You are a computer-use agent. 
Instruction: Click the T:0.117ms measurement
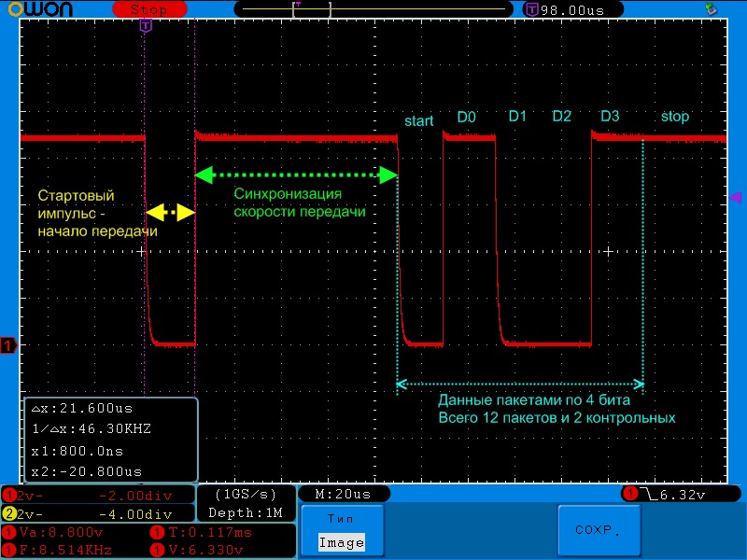point(211,532)
